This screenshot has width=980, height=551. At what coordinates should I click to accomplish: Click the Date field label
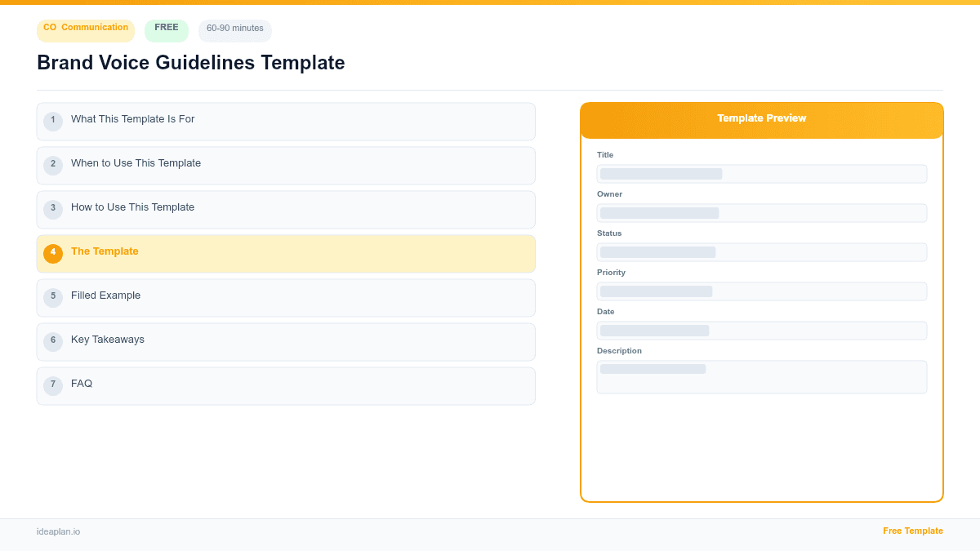606,312
